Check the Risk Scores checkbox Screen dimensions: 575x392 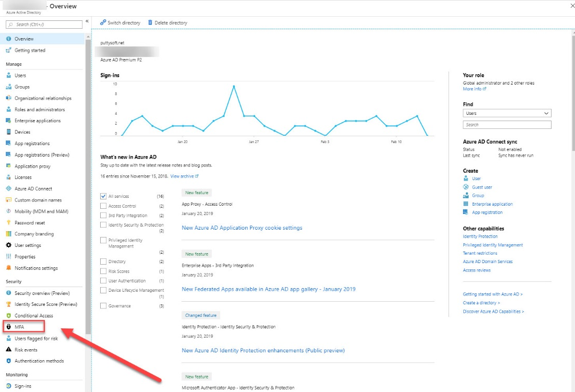coord(103,271)
